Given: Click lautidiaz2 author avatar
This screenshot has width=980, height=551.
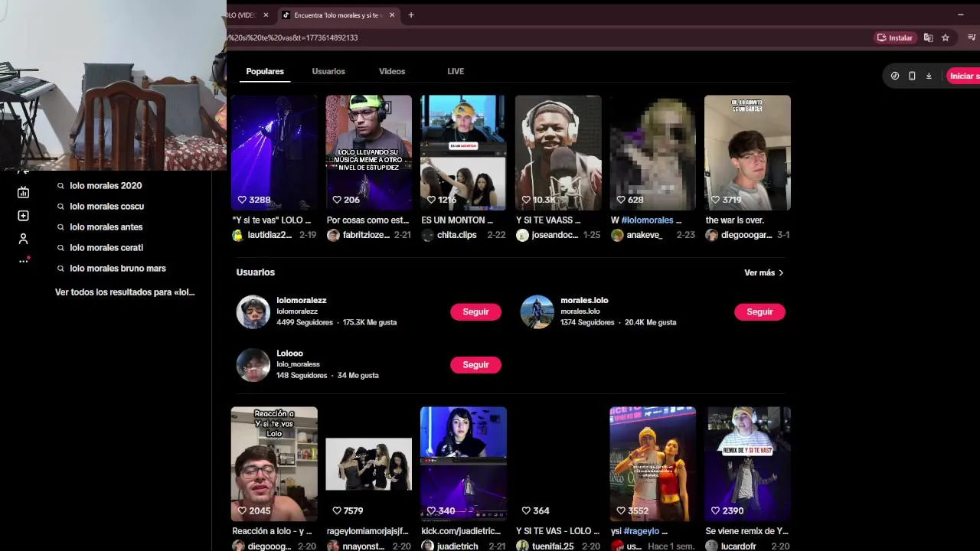Looking at the screenshot, I should point(238,235).
